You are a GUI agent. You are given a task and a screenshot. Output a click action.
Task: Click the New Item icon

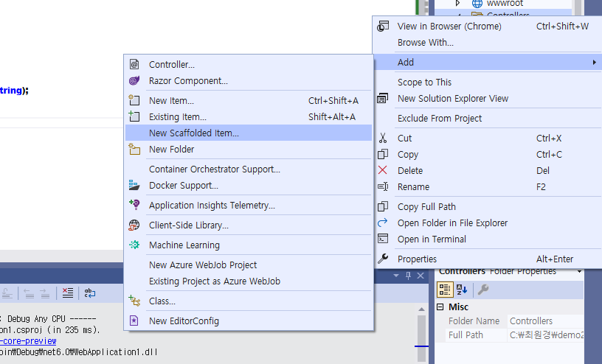(134, 100)
